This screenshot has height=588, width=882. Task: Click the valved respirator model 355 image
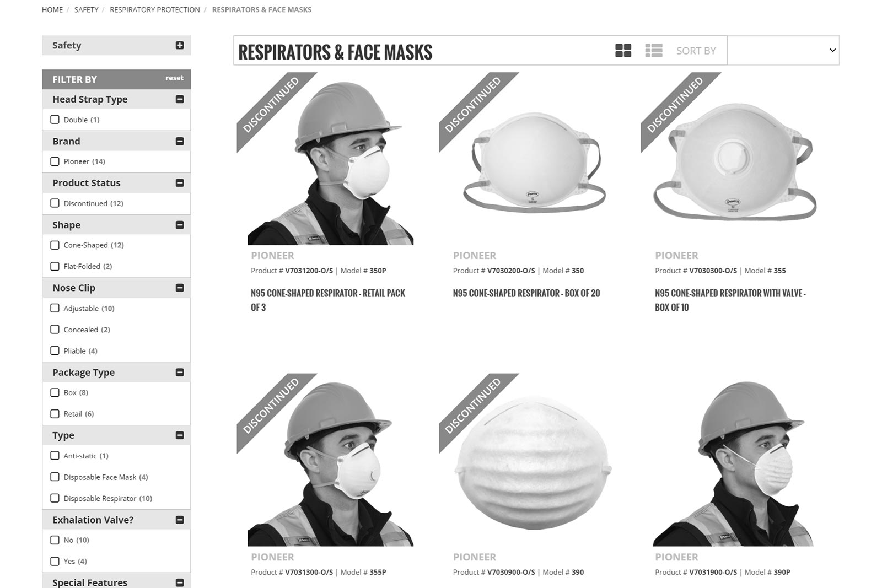click(x=734, y=163)
